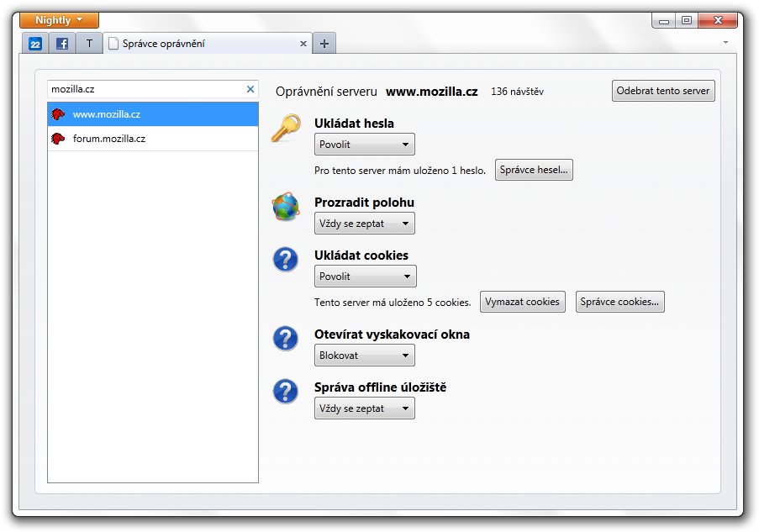This screenshot has width=759, height=532.
Task: Click the popup windows question icon
Action: pos(286,339)
